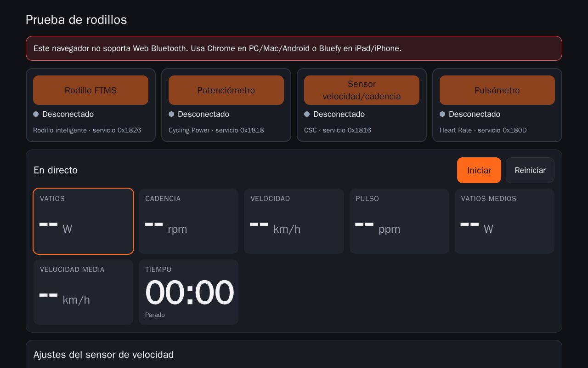Click the 'Prueba de rodillos' page title
This screenshot has height=368, width=588.
(x=76, y=20)
